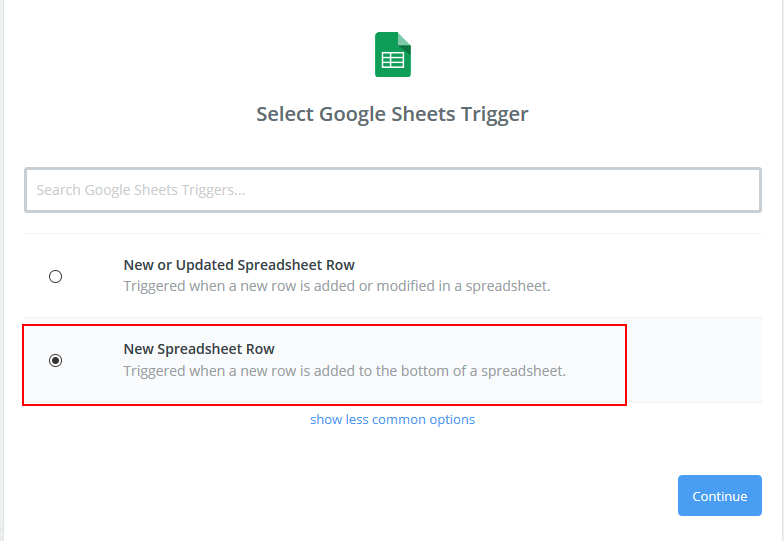Click the New or Updated Spreadsheet Row option row
Screen dimensions: 784x541
pos(393,276)
